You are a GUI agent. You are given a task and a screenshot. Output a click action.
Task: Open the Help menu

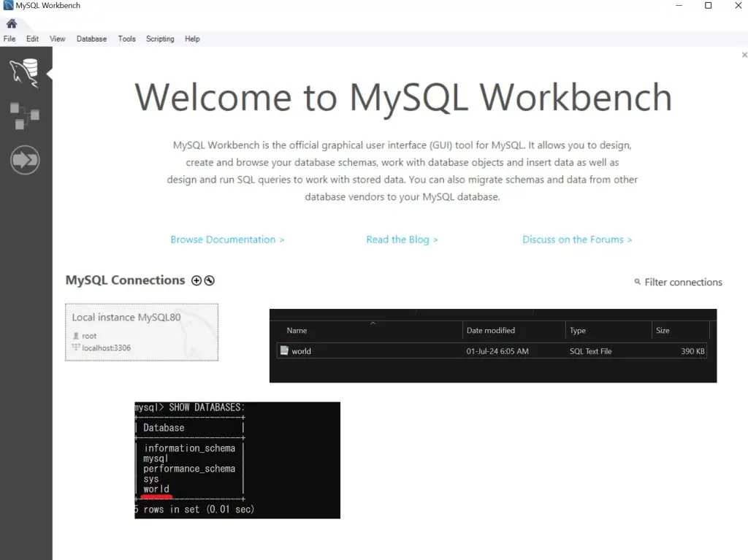click(x=192, y=39)
